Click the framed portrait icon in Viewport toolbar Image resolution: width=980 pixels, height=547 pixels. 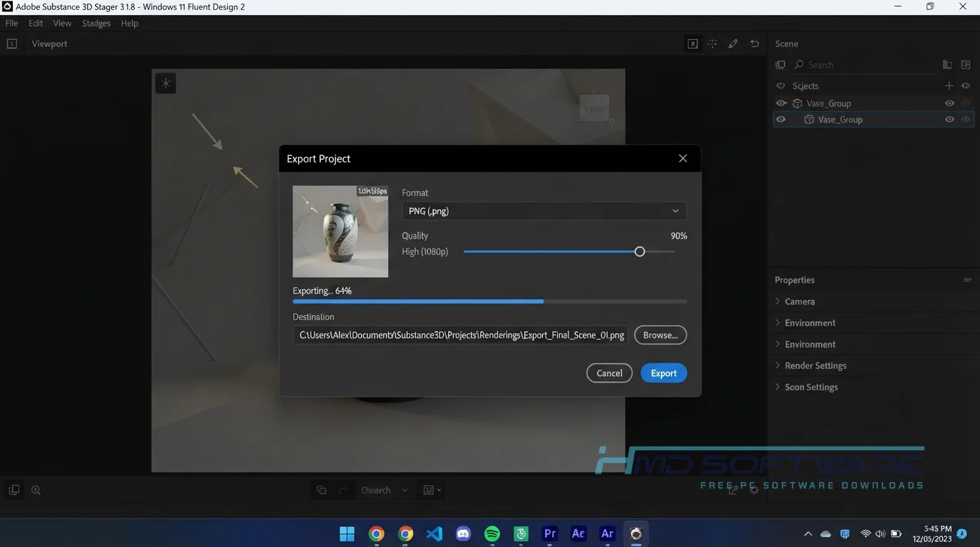pyautogui.click(x=692, y=43)
